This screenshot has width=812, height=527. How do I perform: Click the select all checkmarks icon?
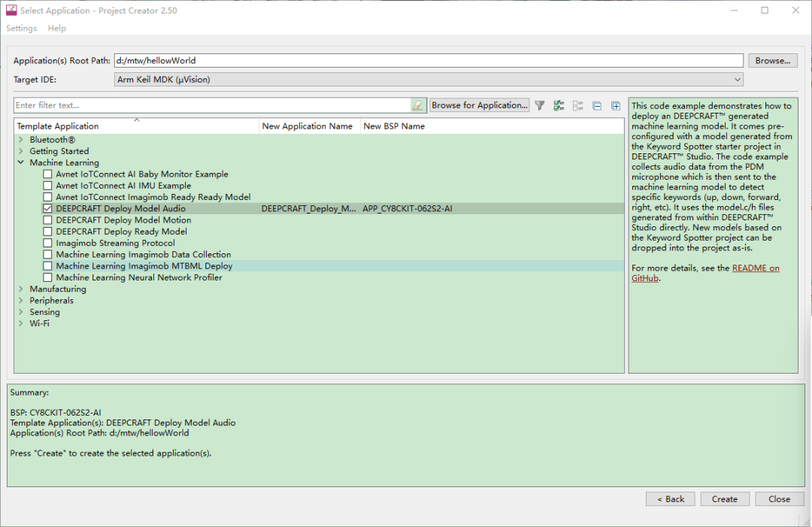[x=559, y=105]
